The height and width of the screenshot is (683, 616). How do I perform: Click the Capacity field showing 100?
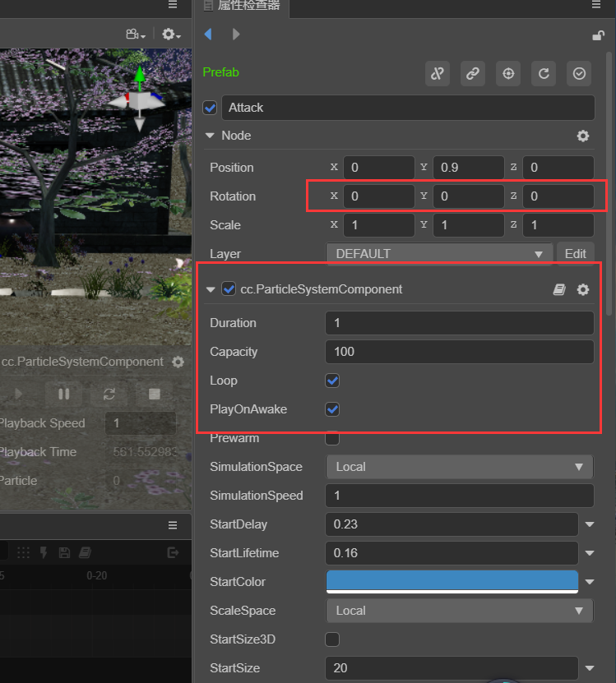pyautogui.click(x=460, y=352)
